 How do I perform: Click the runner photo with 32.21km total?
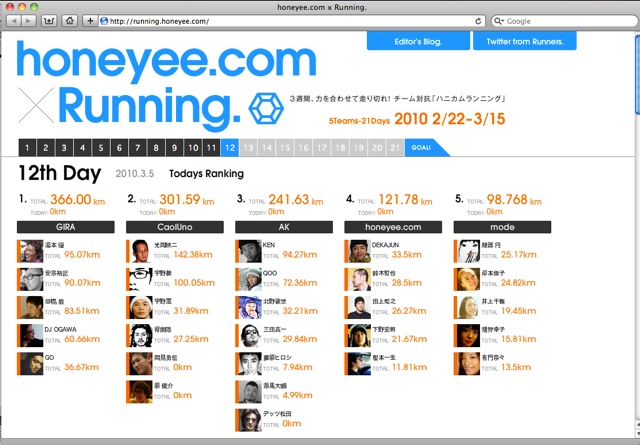pyautogui.click(x=249, y=307)
